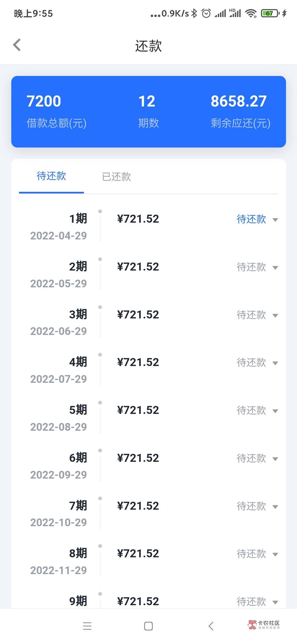Tap the Wi-Fi icon in status bar

251,13
